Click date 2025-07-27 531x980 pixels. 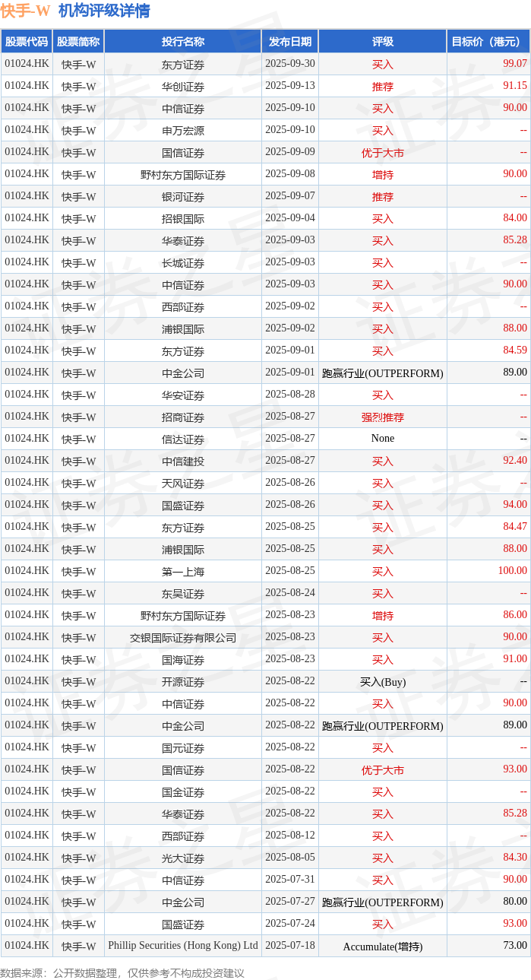pyautogui.click(x=290, y=902)
